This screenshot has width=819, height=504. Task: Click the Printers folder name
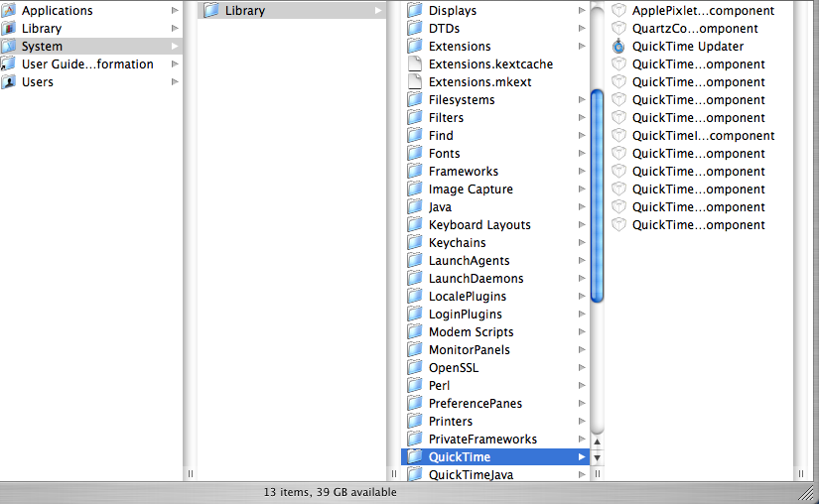coord(451,421)
